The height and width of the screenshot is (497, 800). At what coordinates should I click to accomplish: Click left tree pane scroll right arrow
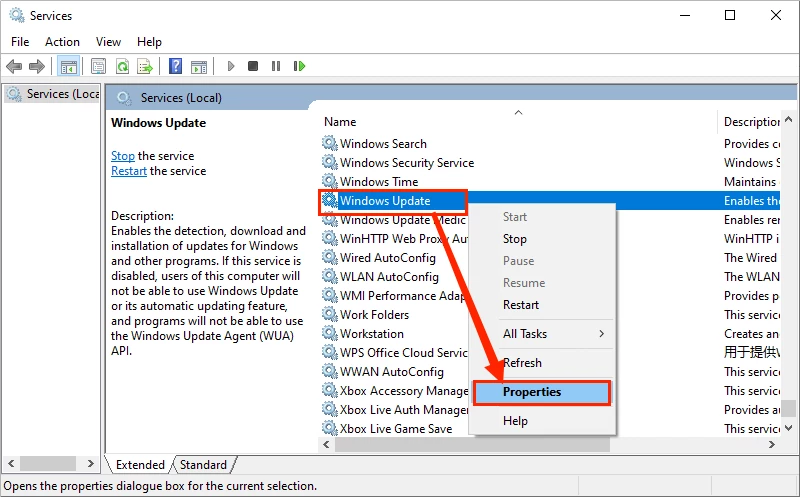(x=90, y=463)
